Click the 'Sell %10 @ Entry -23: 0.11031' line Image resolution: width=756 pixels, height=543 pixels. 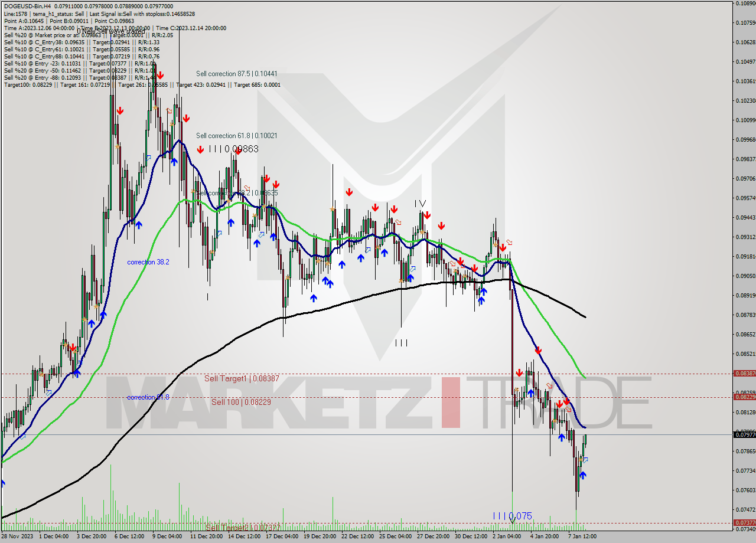pos(80,63)
